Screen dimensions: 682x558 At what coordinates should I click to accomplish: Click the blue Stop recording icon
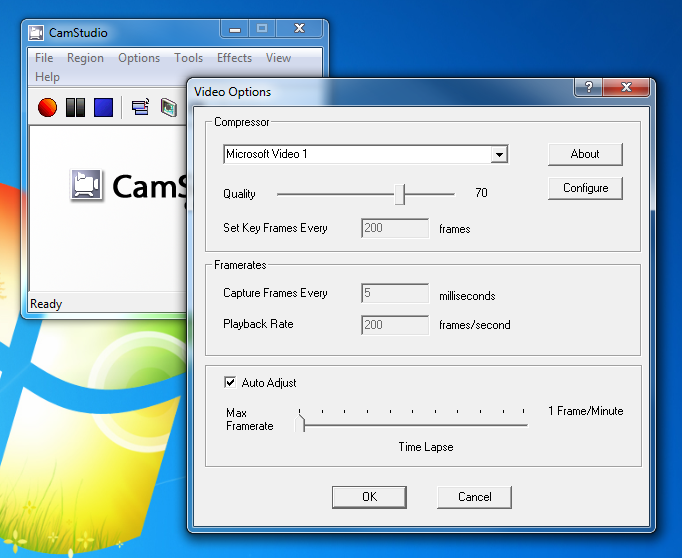[103, 107]
